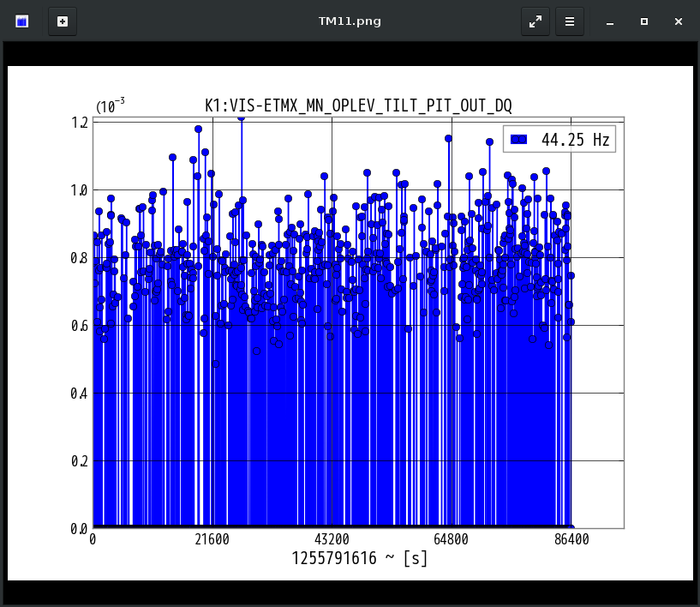
Task: Click the blue legend marker swatch
Action: click(x=518, y=140)
